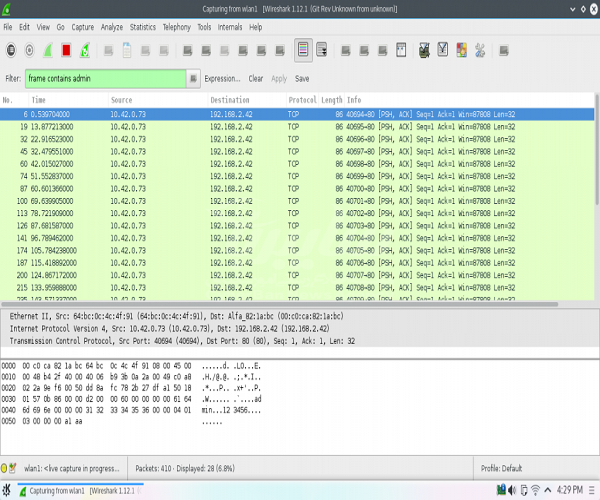
Task: Open the Tools menu
Action: 204,27
